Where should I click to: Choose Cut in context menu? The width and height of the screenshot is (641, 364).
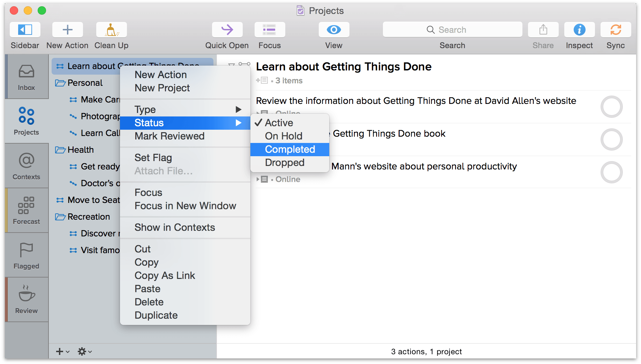[x=185, y=249]
